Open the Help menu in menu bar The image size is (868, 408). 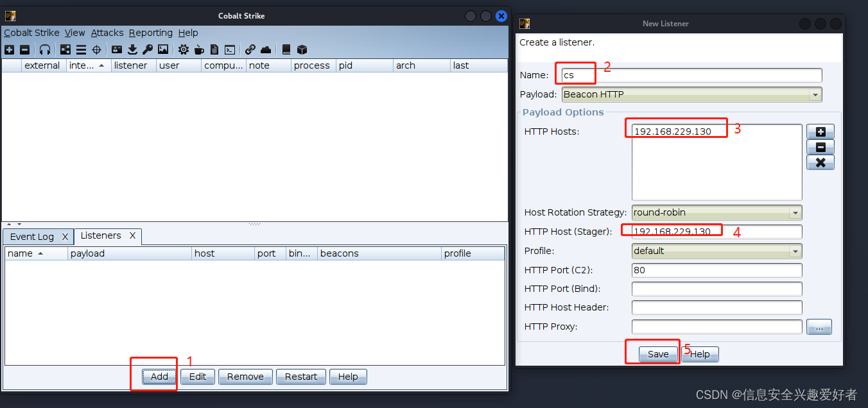[188, 33]
